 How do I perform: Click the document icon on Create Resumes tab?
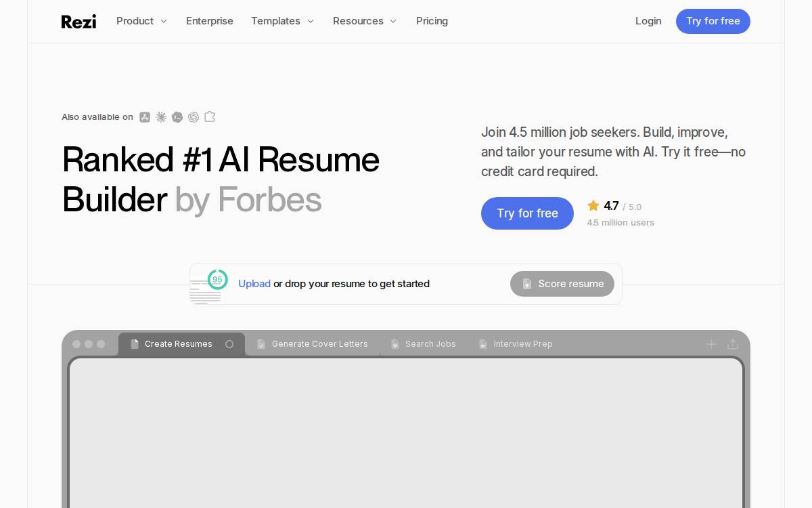(x=135, y=344)
